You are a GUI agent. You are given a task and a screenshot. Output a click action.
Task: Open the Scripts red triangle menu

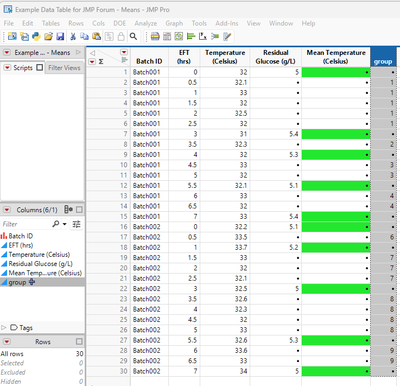pos(7,68)
